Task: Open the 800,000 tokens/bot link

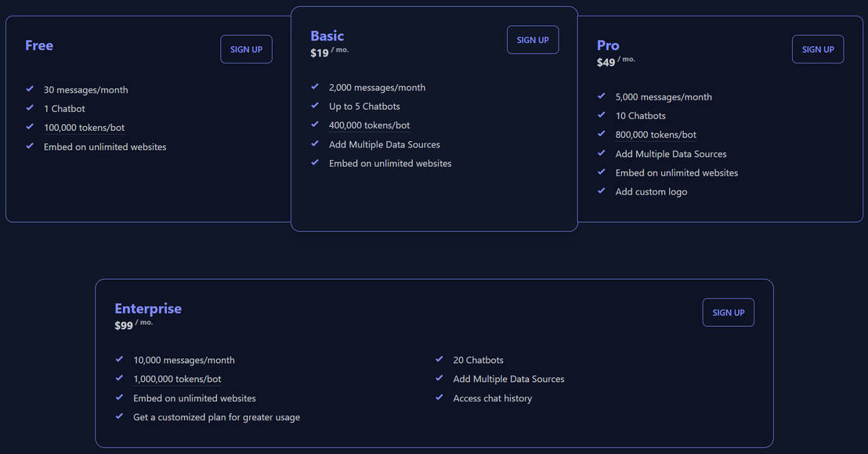Action: pyautogui.click(x=656, y=134)
